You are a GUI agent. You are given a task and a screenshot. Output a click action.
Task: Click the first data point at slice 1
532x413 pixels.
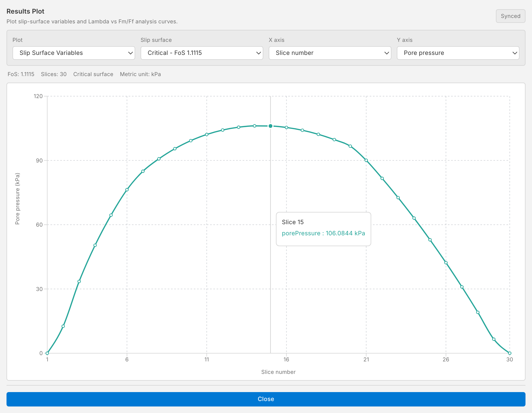(47, 353)
